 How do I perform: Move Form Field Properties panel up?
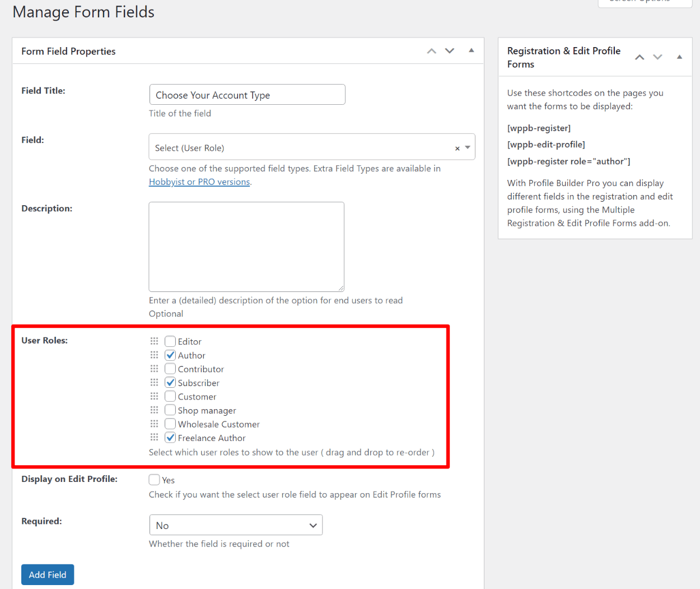(432, 51)
